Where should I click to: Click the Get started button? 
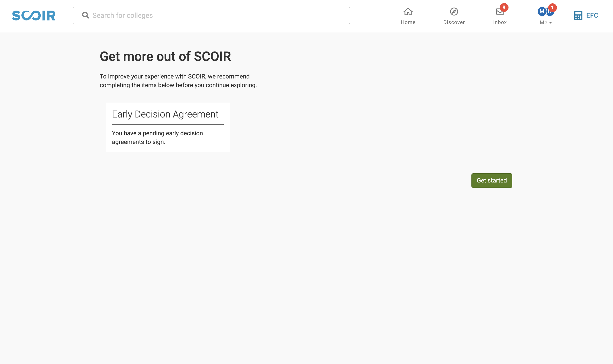(x=492, y=181)
